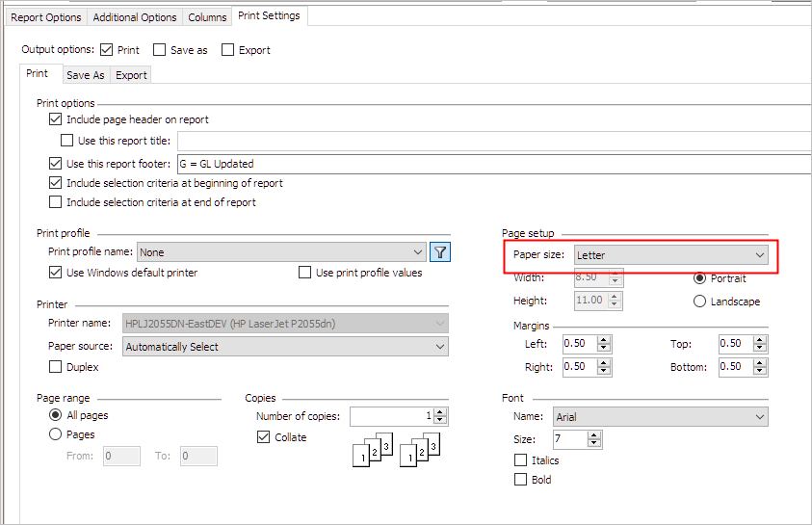Increase font size with spinner up arrow

coord(594,435)
